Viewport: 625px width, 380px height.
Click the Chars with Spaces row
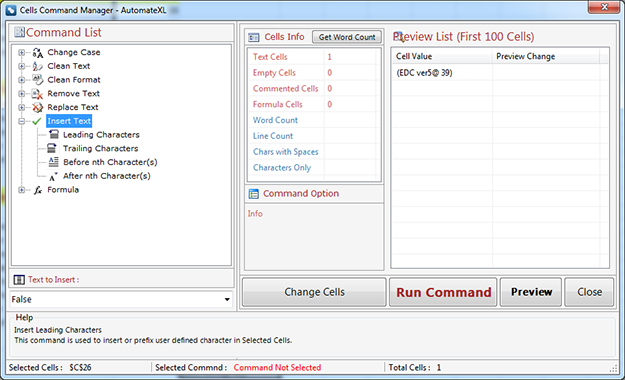click(313, 152)
